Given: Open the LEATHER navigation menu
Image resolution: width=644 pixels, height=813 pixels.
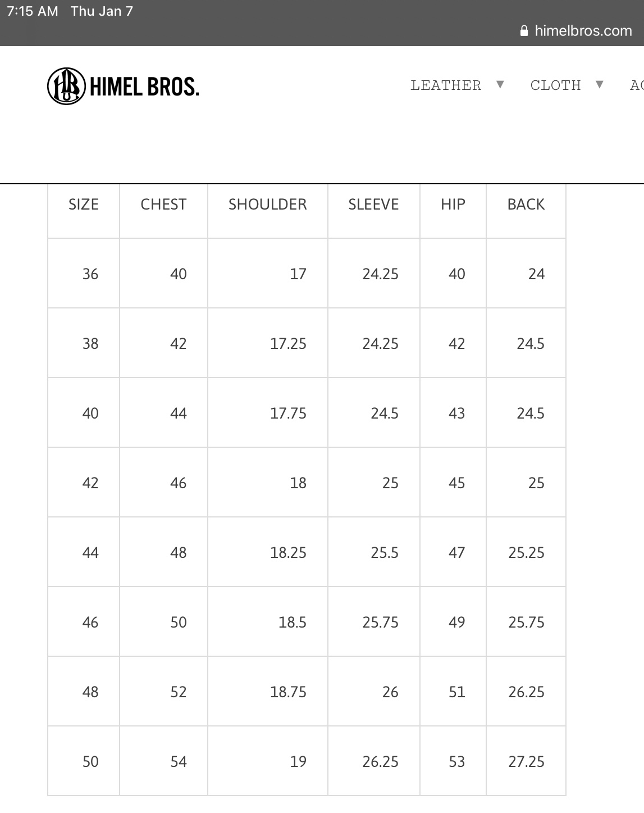Looking at the screenshot, I should [x=446, y=85].
